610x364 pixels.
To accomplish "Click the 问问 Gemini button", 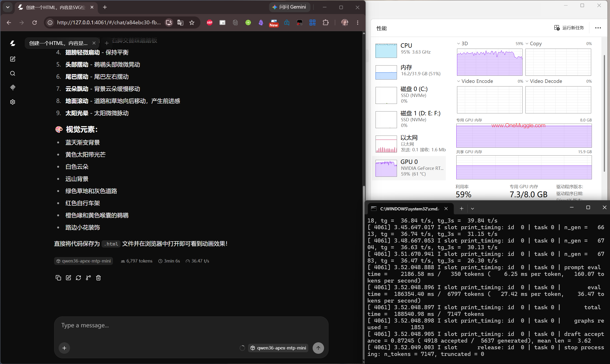I will click(290, 7).
